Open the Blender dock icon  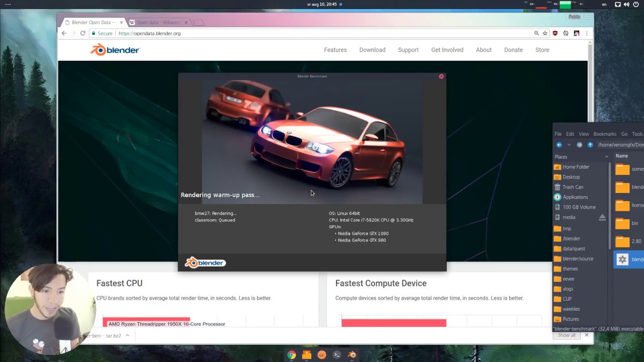pos(352,355)
